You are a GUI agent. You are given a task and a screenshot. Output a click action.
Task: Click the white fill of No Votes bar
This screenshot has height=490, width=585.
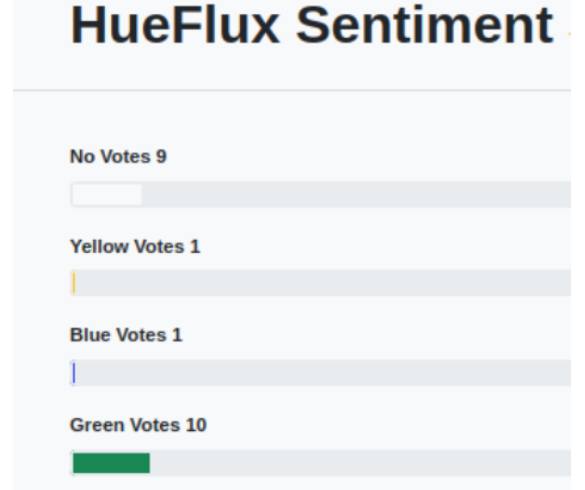coord(107,194)
